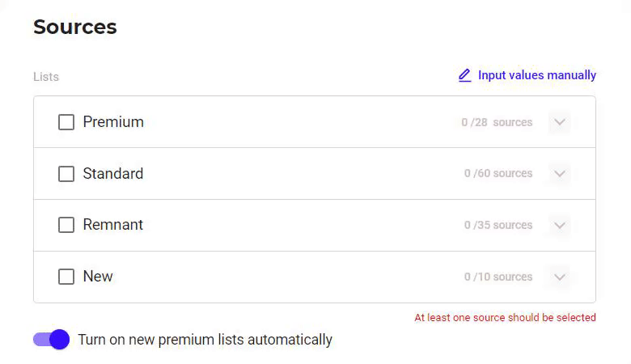The height and width of the screenshot is (364, 631).
Task: Click the 0/10 sources indicator
Action: [498, 277]
